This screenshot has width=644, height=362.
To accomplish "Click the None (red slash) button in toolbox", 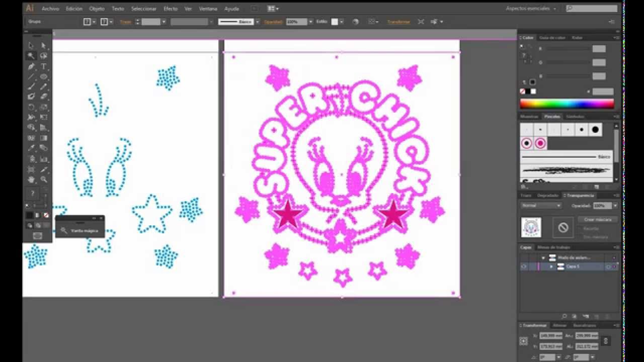I will (x=46, y=215).
